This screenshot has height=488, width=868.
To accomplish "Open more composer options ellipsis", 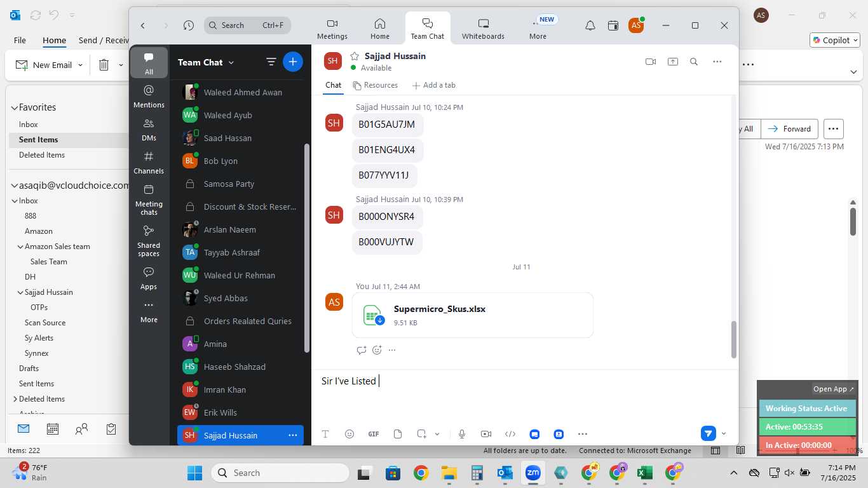I will 583,434.
